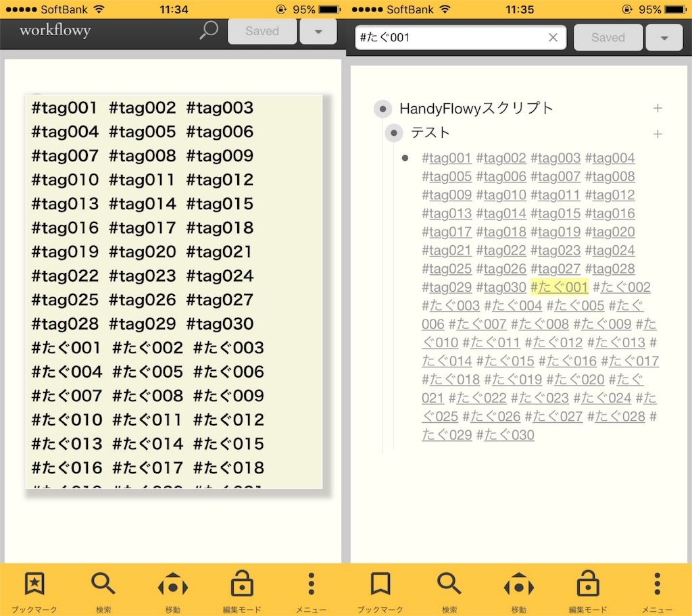This screenshot has height=616, width=692.
Task: Select #tag018 in the popup tag list
Action: coord(220,228)
